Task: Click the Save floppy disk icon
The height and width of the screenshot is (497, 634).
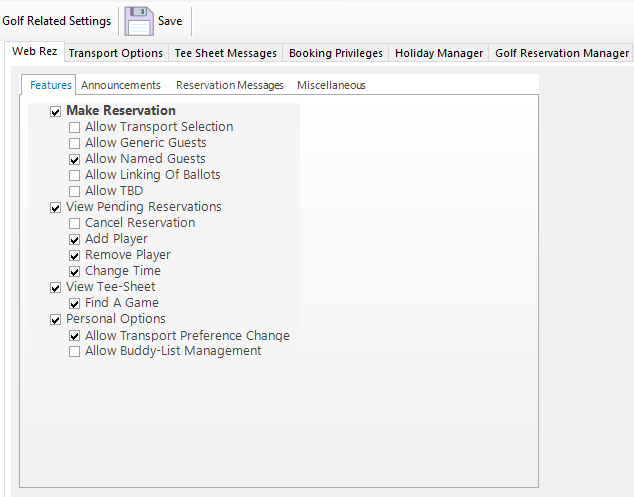Action: (x=139, y=21)
